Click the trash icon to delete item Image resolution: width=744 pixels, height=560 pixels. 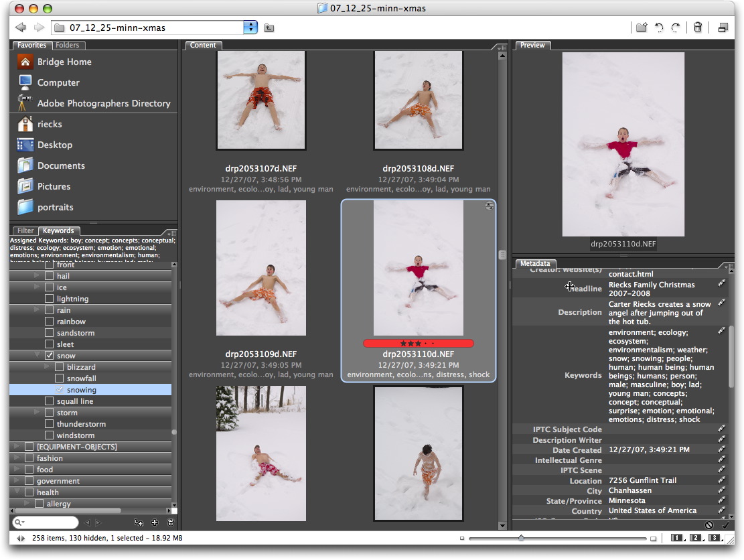[x=698, y=27]
